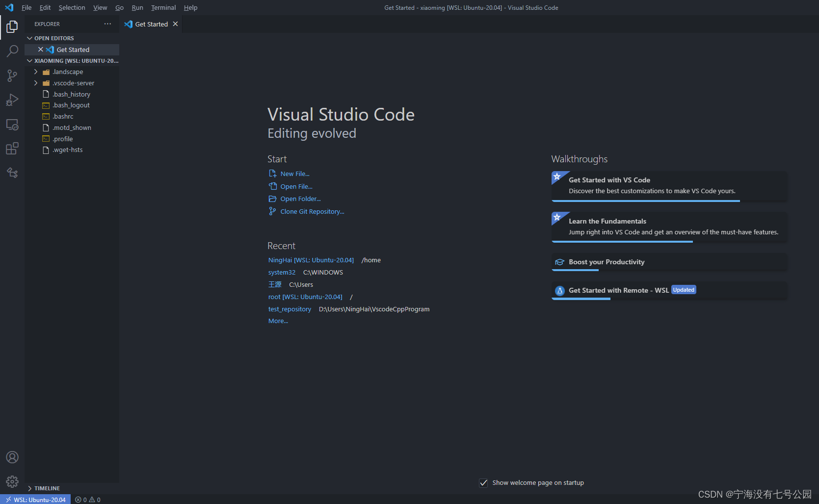
Task: Open the Run menu
Action: coord(137,7)
